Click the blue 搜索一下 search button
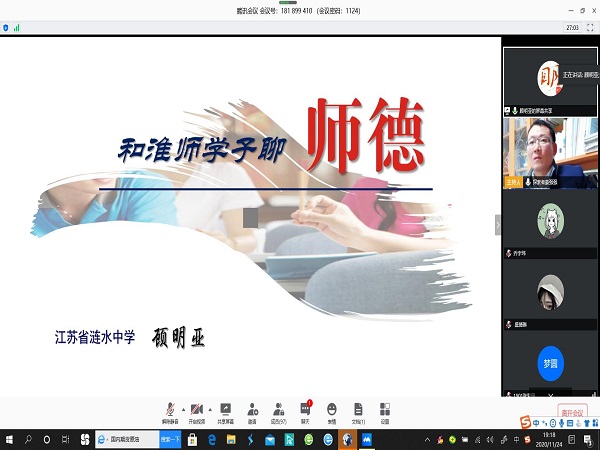The image size is (600, 450). [170, 439]
